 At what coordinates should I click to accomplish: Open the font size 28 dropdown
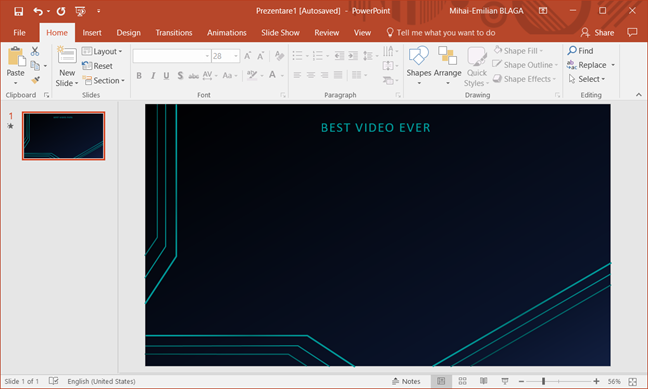pyautogui.click(x=236, y=56)
